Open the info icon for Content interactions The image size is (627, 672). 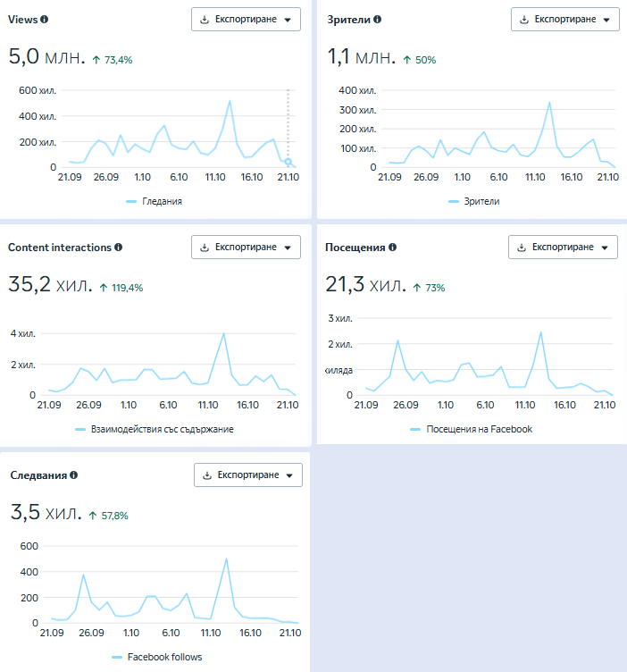pos(119,248)
